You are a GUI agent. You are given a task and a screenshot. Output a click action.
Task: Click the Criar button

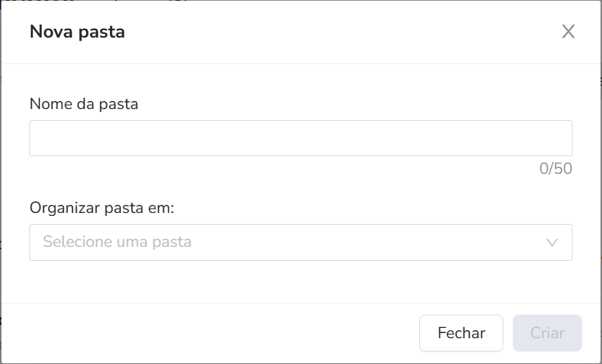[x=547, y=333]
